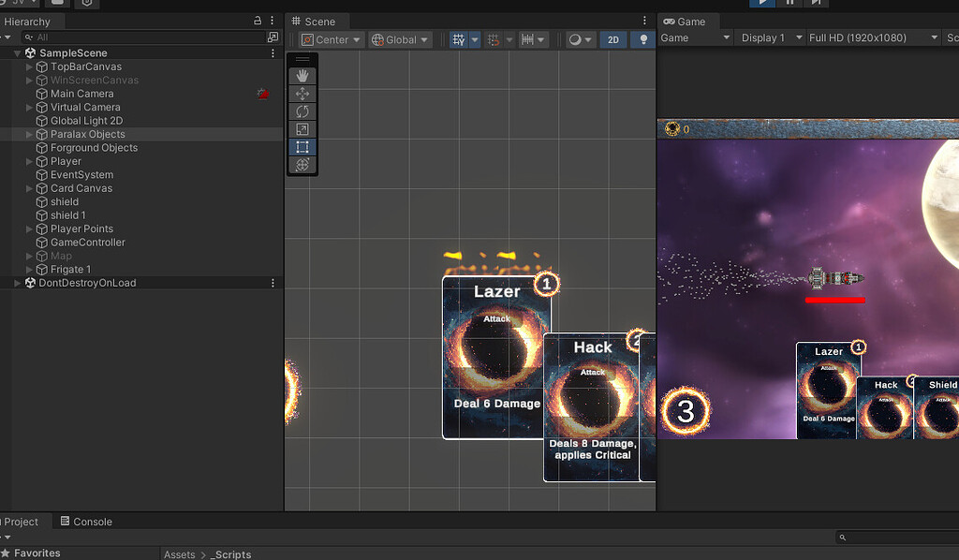Select the Move tool
The height and width of the screenshot is (560, 959).
point(302,93)
